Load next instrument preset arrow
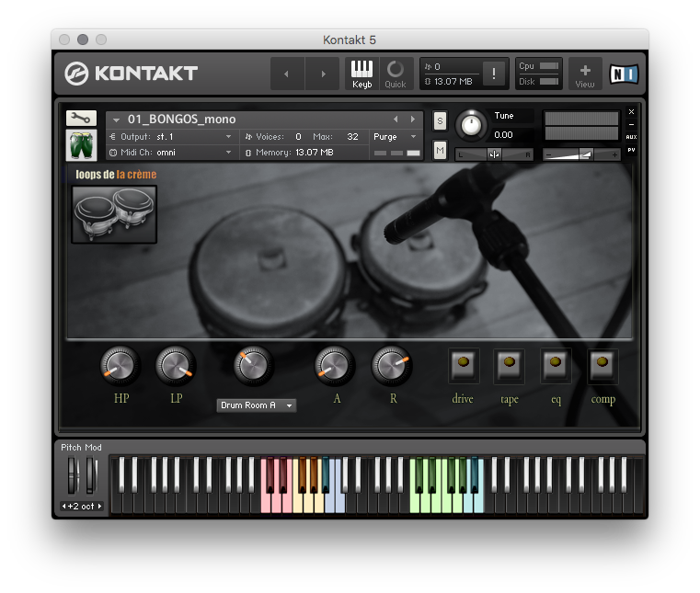Screen dimensions: 700x593 coord(413,120)
